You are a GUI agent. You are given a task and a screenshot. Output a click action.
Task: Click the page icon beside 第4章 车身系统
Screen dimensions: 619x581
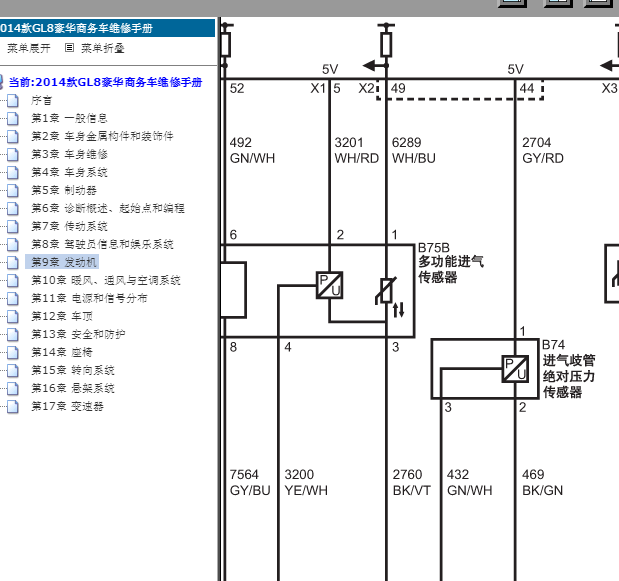[x=13, y=172]
